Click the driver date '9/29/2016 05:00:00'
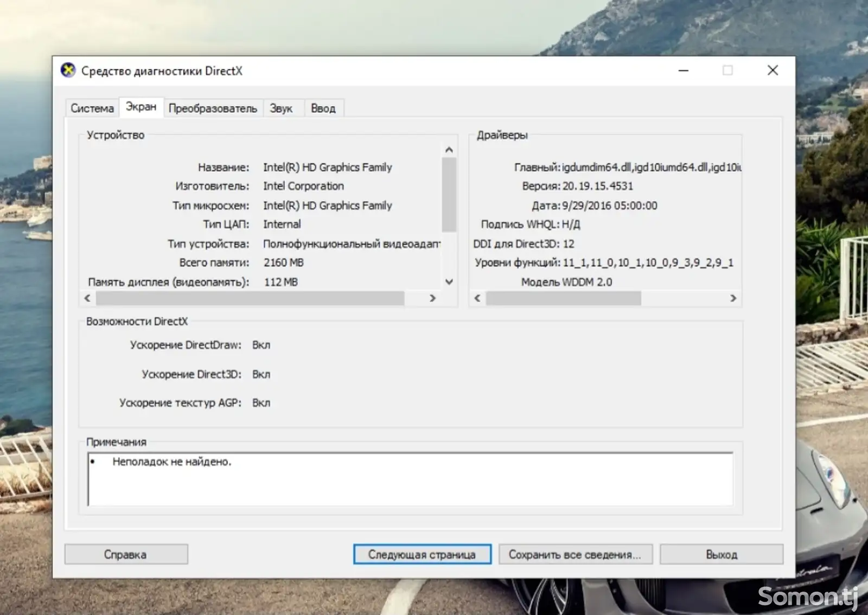868x615 pixels. [x=610, y=206]
